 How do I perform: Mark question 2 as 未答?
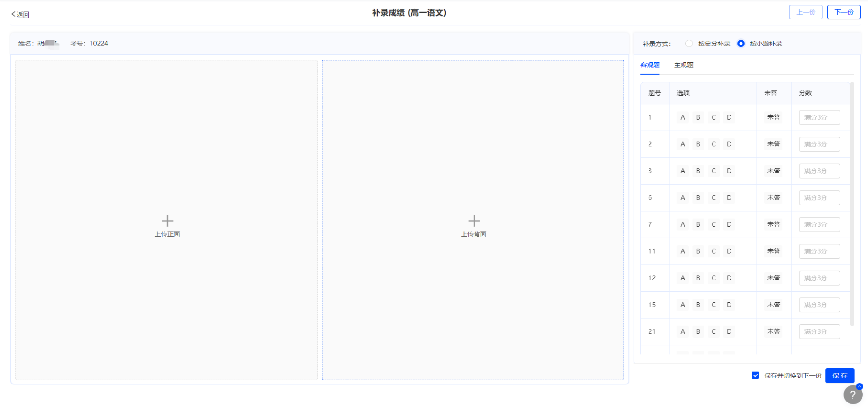coord(774,144)
